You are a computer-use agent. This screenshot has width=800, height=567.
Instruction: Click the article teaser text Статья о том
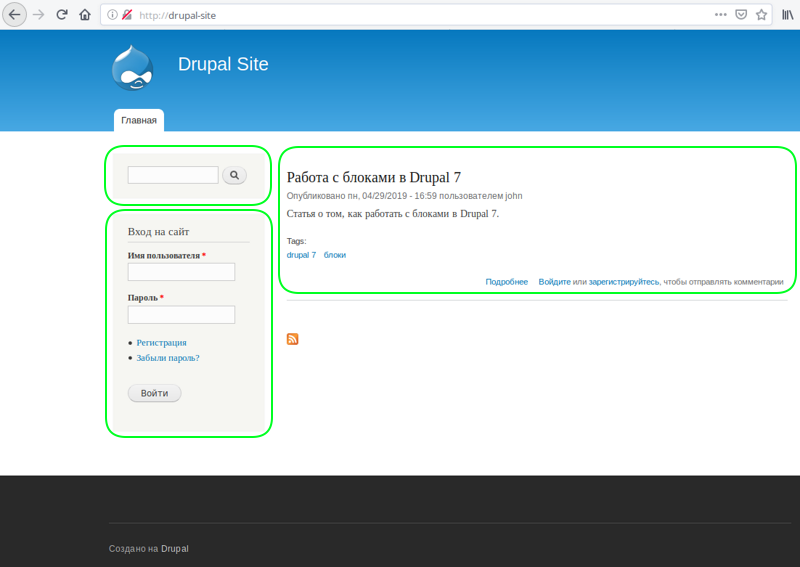(x=393, y=213)
